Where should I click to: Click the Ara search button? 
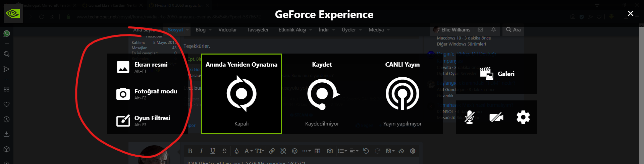click(513, 30)
